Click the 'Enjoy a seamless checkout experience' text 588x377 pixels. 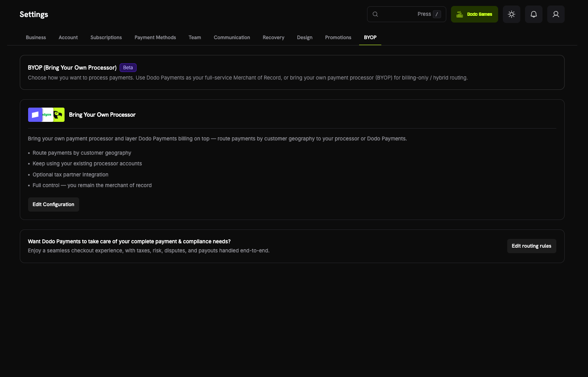pyautogui.click(x=148, y=251)
